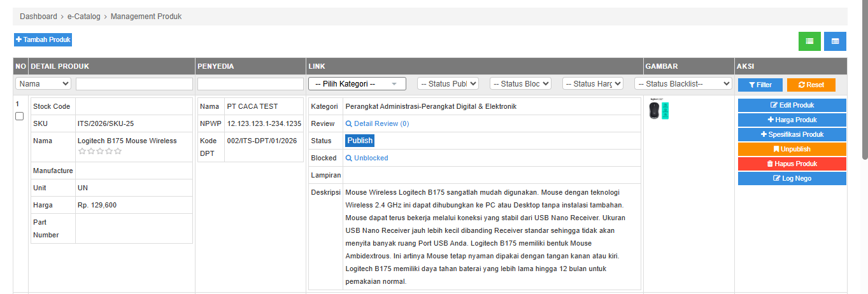Viewport: 868px width, 294px height.
Task: Click the page vertical scrollbar
Action: 864,80
